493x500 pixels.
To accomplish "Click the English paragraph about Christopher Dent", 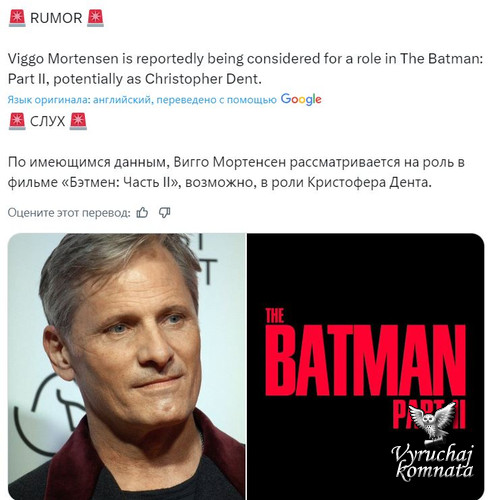I will click(x=245, y=69).
